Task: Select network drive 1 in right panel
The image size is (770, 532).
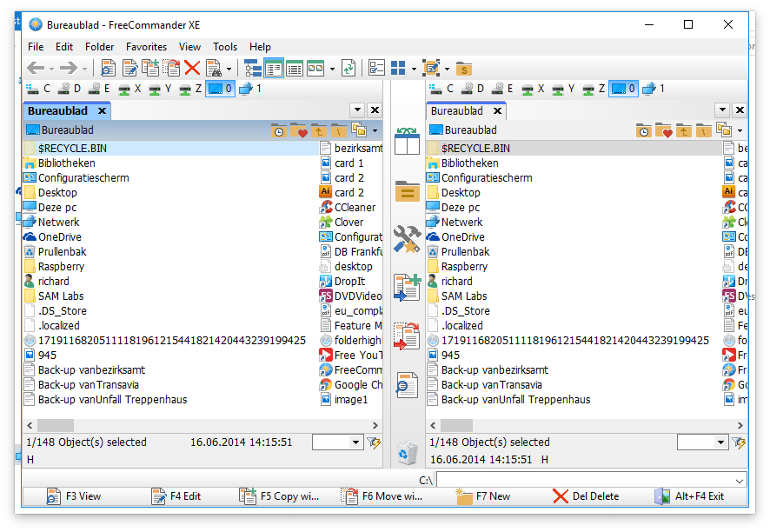Action: 654,89
